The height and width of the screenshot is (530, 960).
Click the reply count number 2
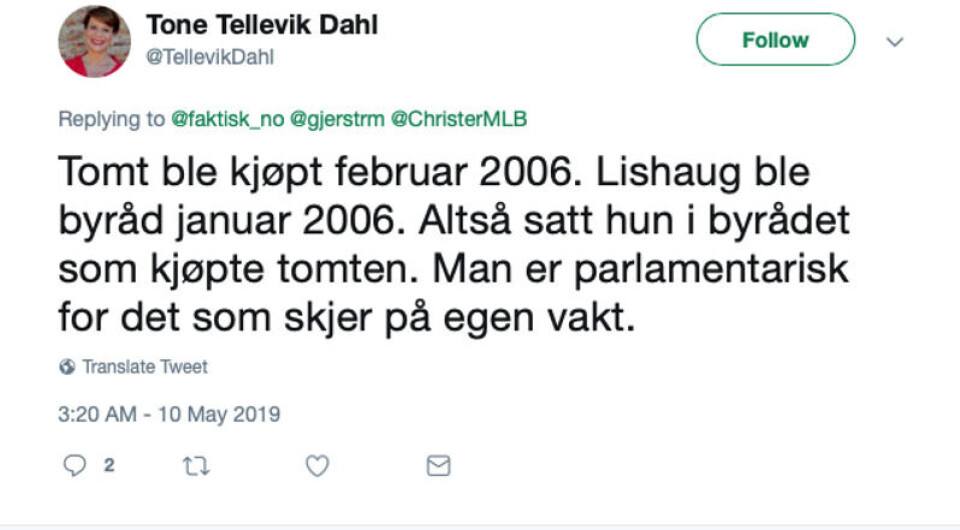[109, 466]
